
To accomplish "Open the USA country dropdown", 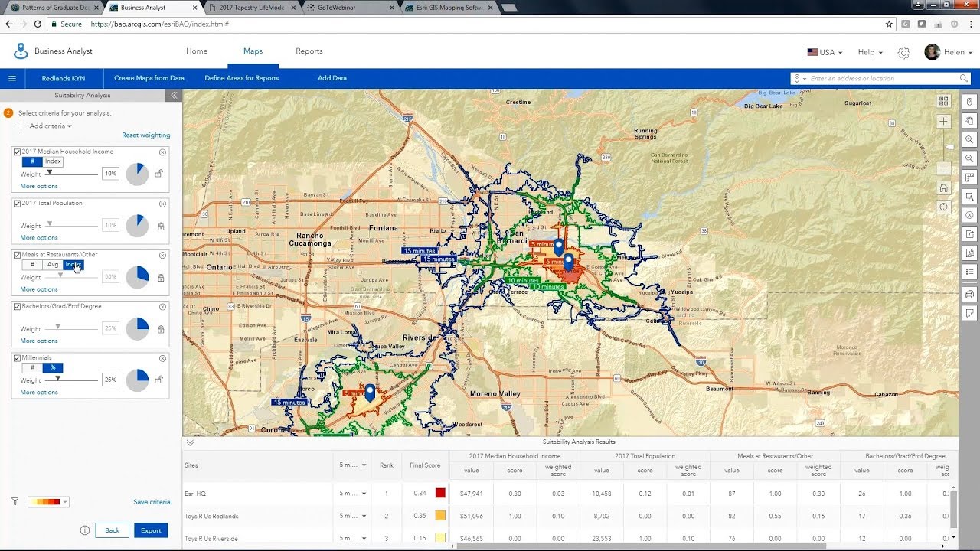I will click(x=825, y=52).
